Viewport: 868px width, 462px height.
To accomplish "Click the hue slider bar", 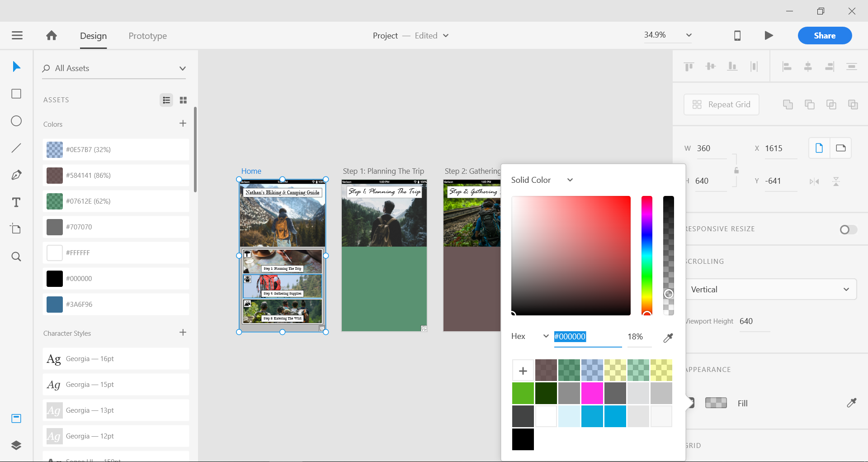I will point(647,255).
